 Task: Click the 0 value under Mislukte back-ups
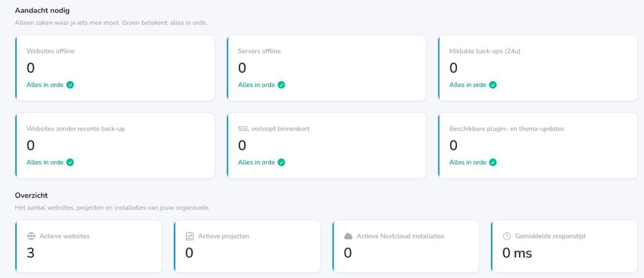(x=454, y=68)
